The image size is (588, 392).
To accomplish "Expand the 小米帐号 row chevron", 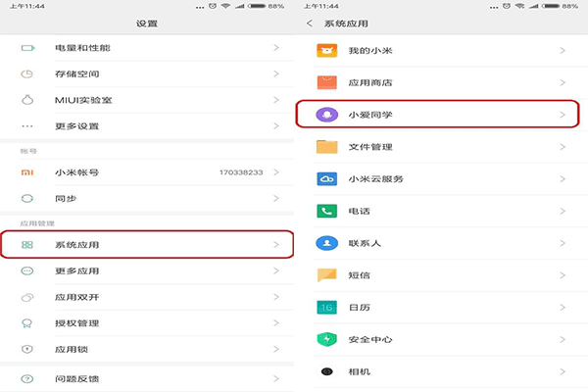I will pyautogui.click(x=276, y=172).
